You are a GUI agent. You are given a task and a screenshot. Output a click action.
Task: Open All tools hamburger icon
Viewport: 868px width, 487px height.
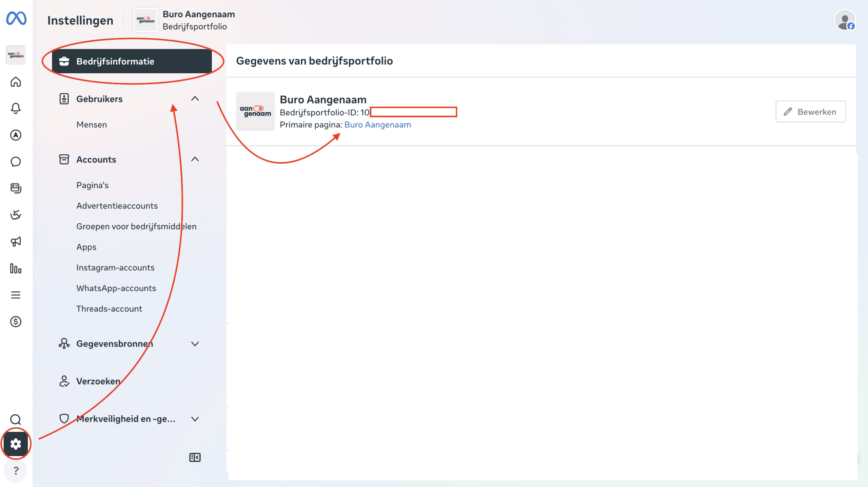[16, 295]
